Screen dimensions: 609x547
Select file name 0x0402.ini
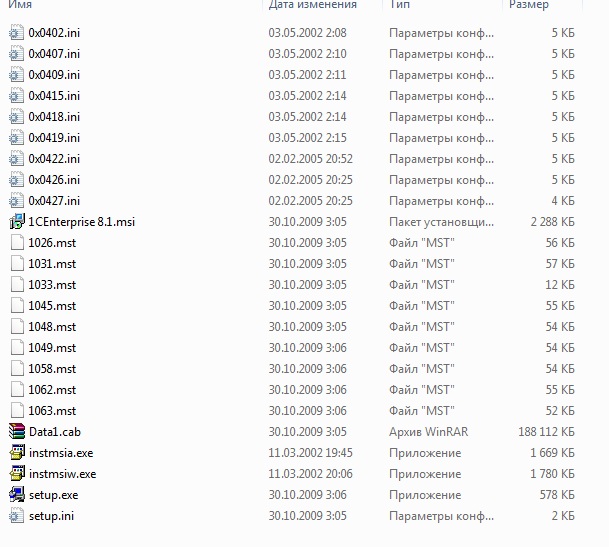click(x=54, y=33)
